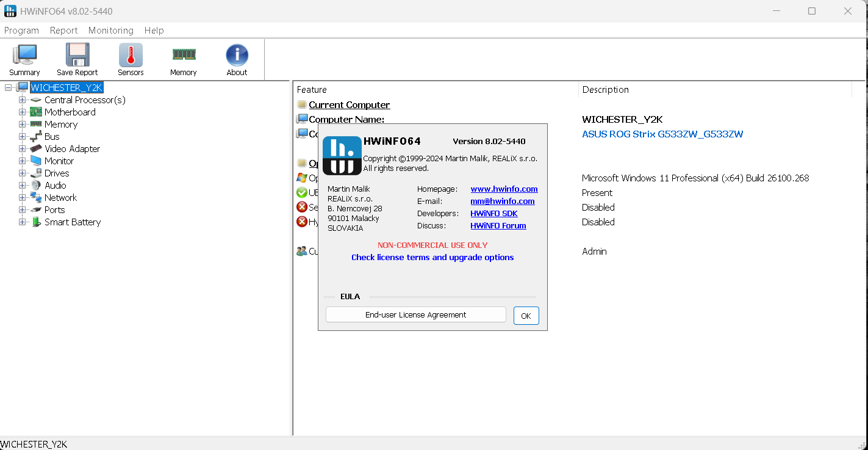Open the HWiNFO SDK link
The image size is (868, 450).
[x=494, y=214]
